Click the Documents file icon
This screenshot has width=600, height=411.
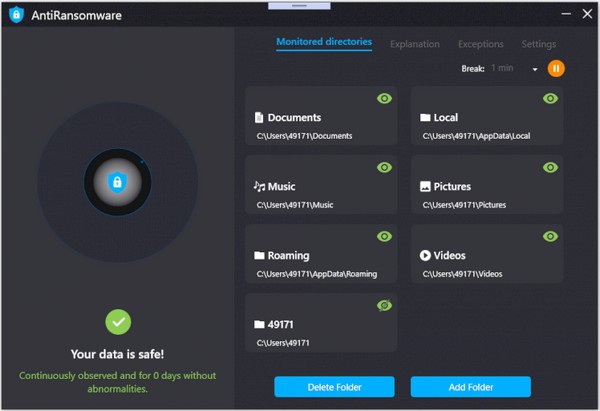[259, 117]
